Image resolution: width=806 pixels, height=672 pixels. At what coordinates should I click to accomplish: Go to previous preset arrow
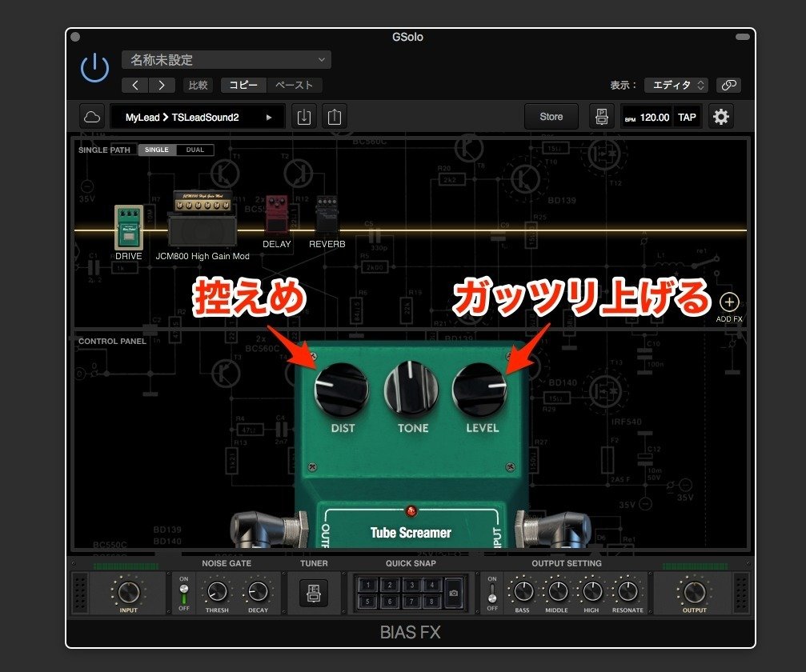[135, 86]
